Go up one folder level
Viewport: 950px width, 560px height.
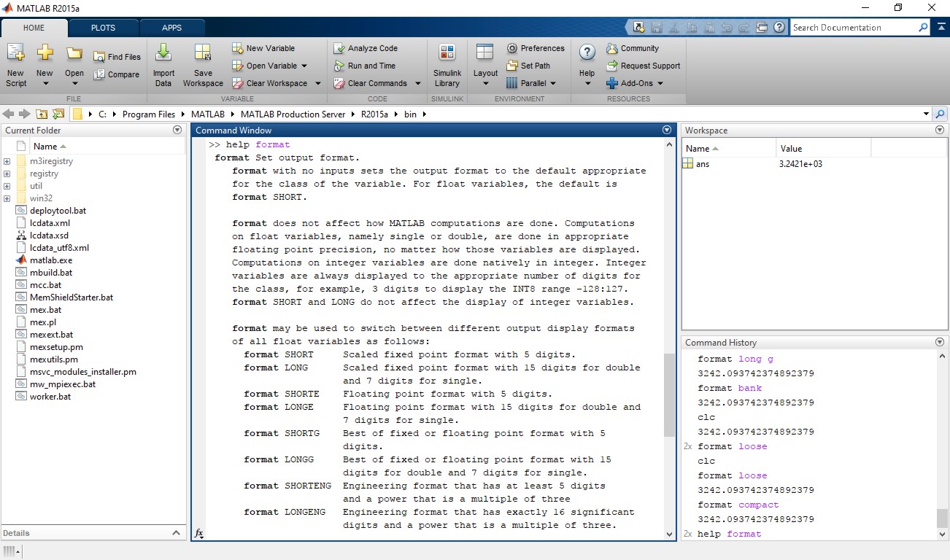pos(42,114)
